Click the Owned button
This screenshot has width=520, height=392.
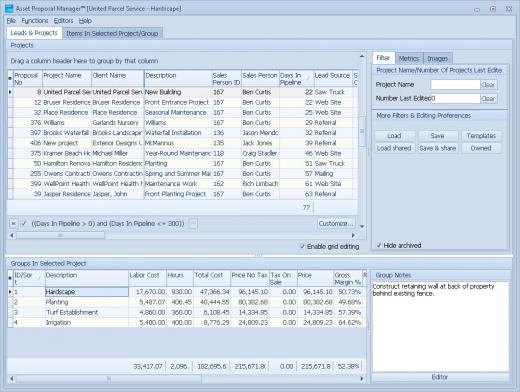pos(481,148)
